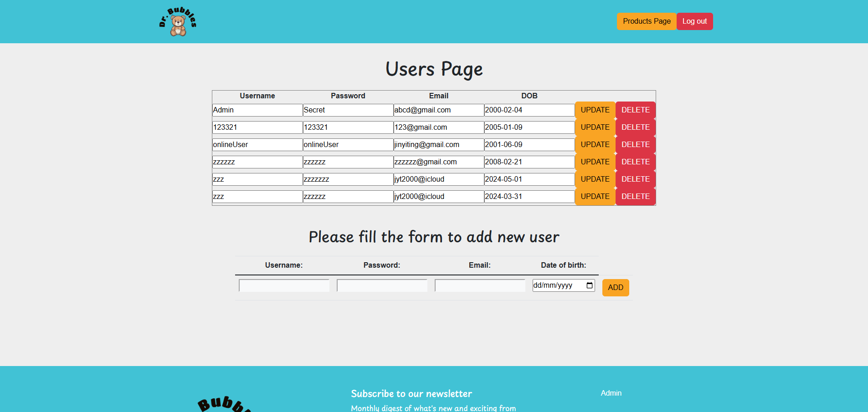Select the Username input in the add form

(283, 285)
